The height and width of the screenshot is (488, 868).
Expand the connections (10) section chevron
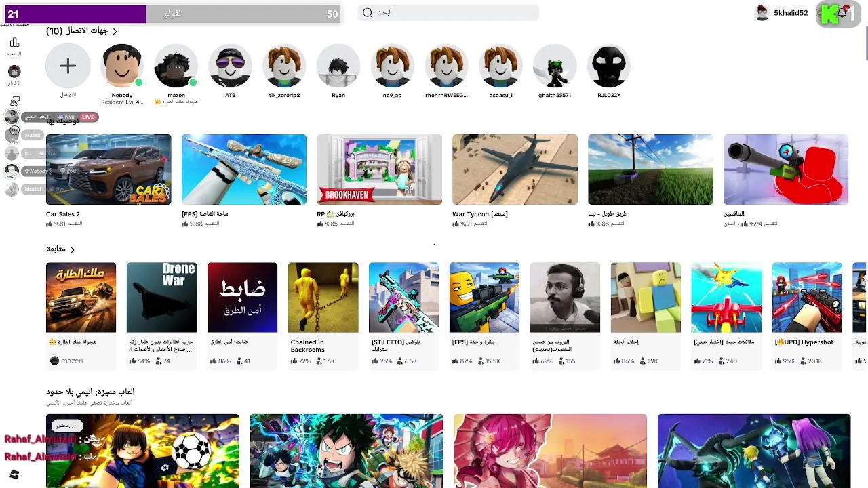point(115,31)
